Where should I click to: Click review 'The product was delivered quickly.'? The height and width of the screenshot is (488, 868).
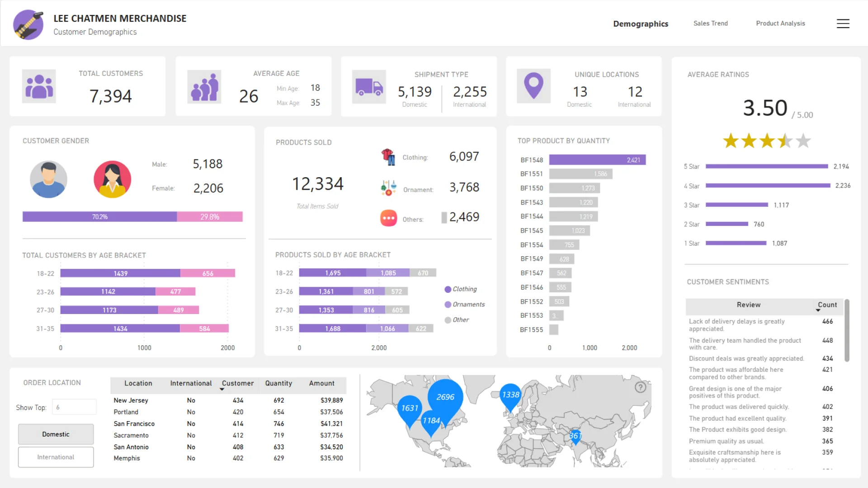(739, 407)
